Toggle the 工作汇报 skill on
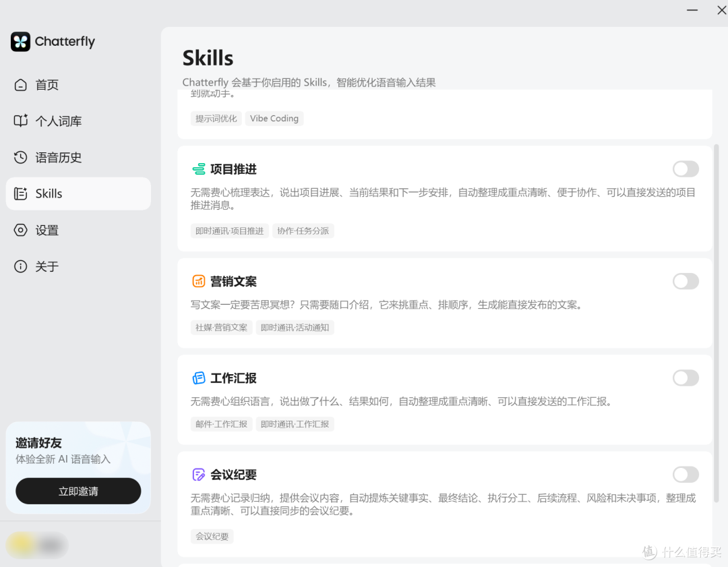The image size is (728, 567). tap(686, 378)
